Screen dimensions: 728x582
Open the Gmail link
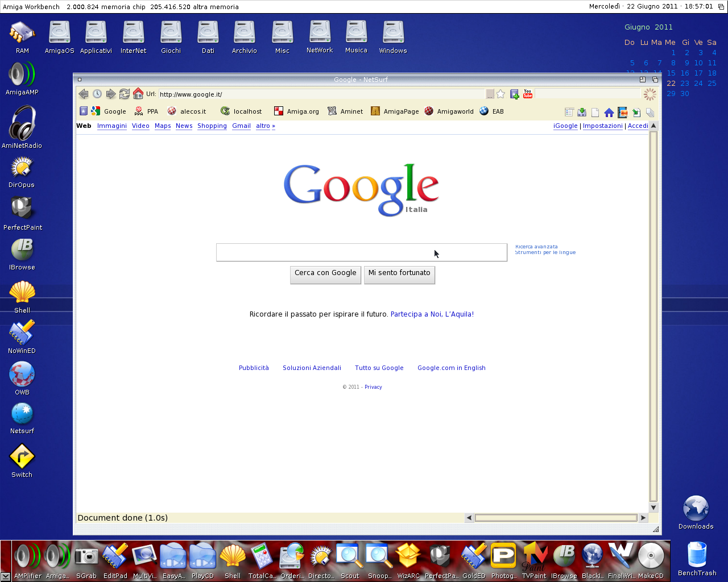click(x=241, y=126)
